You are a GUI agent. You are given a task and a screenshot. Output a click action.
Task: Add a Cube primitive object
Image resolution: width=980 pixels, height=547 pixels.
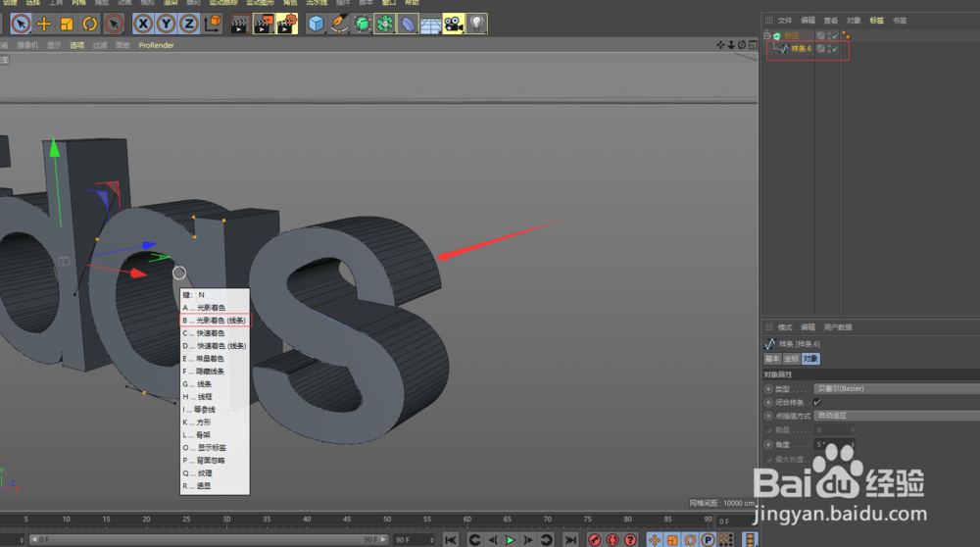317,24
